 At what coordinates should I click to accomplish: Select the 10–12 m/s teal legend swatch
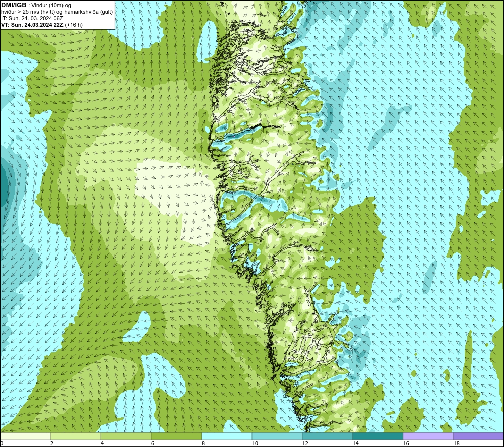click(277, 436)
